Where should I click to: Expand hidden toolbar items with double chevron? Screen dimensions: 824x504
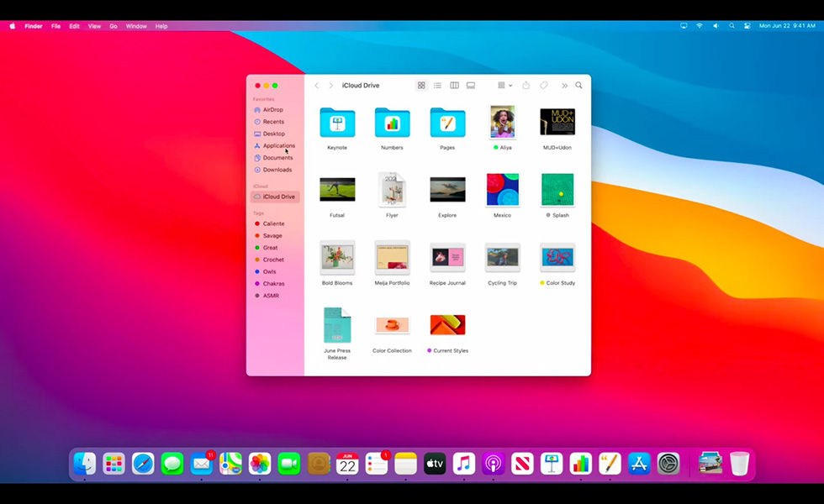564,86
